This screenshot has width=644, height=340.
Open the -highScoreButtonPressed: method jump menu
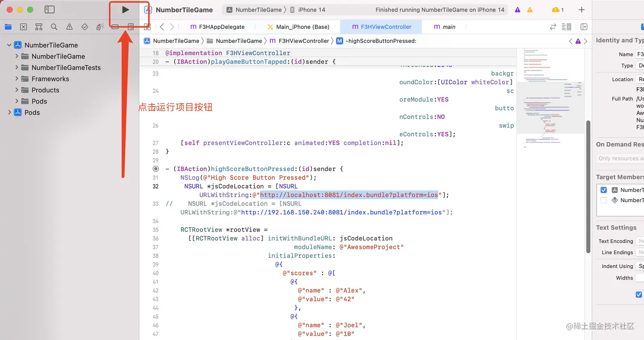tap(376, 41)
